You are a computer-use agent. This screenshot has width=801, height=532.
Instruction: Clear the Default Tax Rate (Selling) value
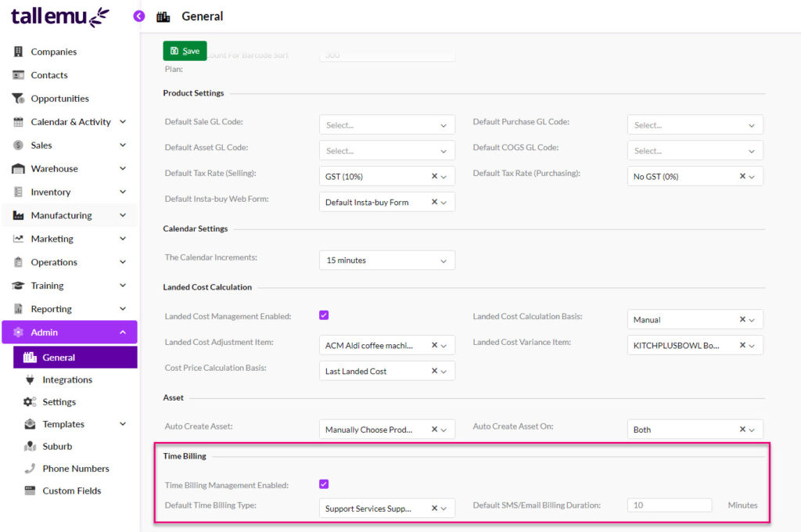[434, 177]
